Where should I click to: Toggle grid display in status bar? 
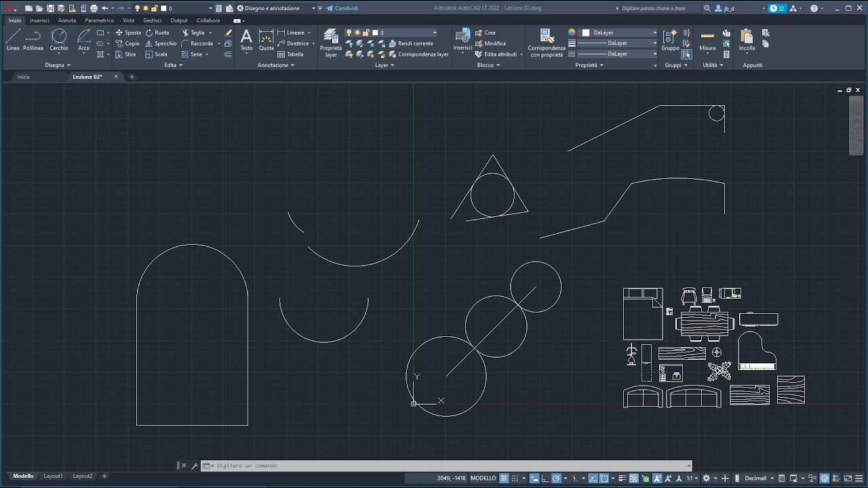[504, 478]
